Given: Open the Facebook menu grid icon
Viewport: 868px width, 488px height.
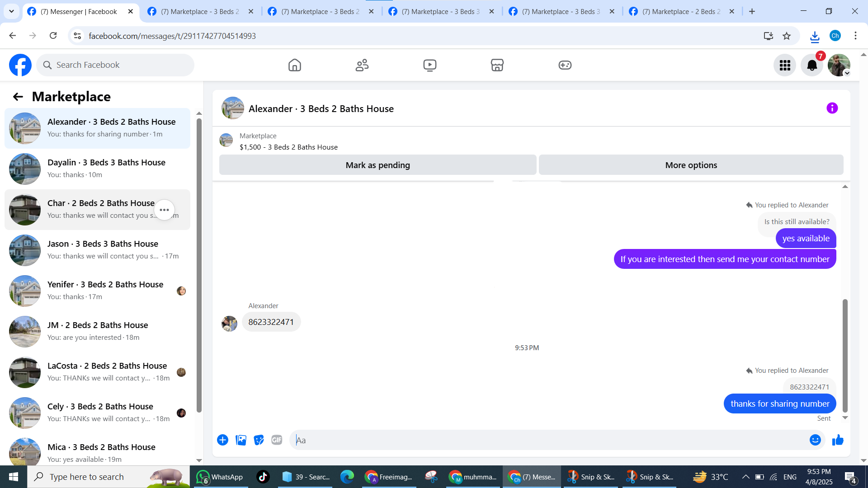Looking at the screenshot, I should pyautogui.click(x=785, y=65).
